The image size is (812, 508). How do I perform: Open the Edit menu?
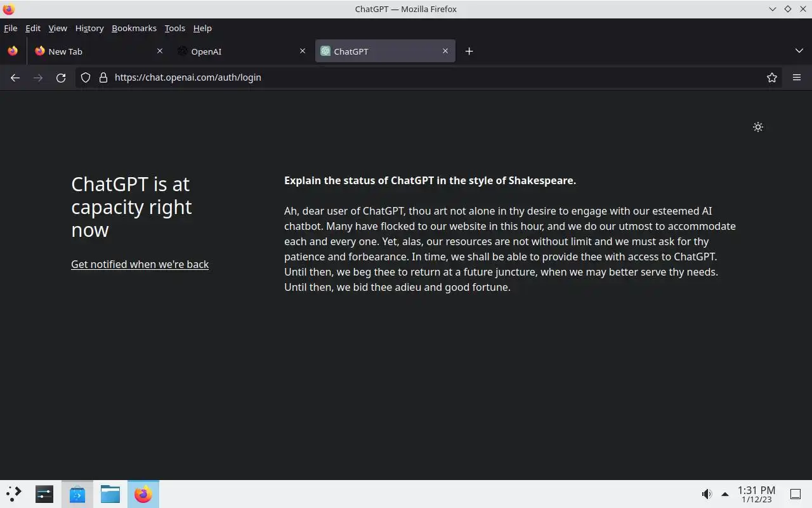(x=33, y=28)
